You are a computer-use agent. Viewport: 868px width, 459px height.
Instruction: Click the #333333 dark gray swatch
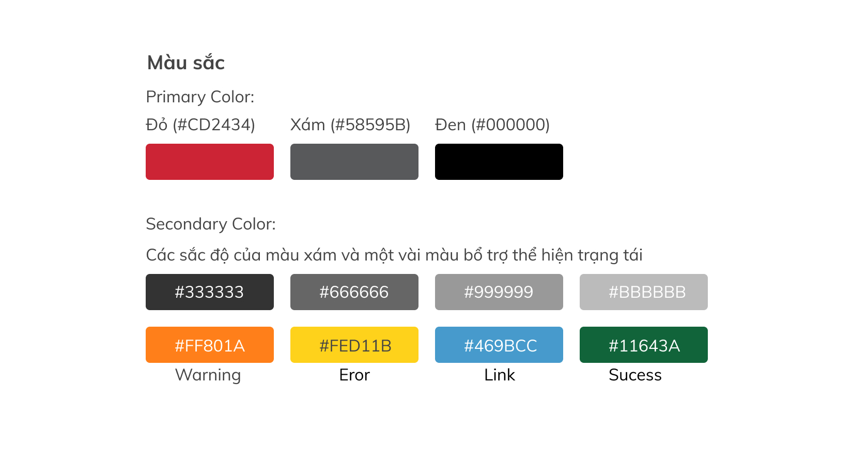click(210, 292)
